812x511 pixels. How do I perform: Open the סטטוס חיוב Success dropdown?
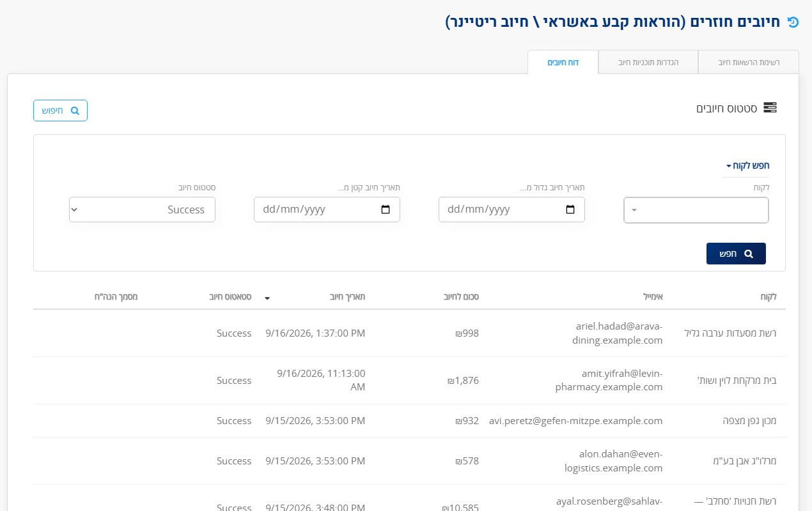click(x=142, y=210)
